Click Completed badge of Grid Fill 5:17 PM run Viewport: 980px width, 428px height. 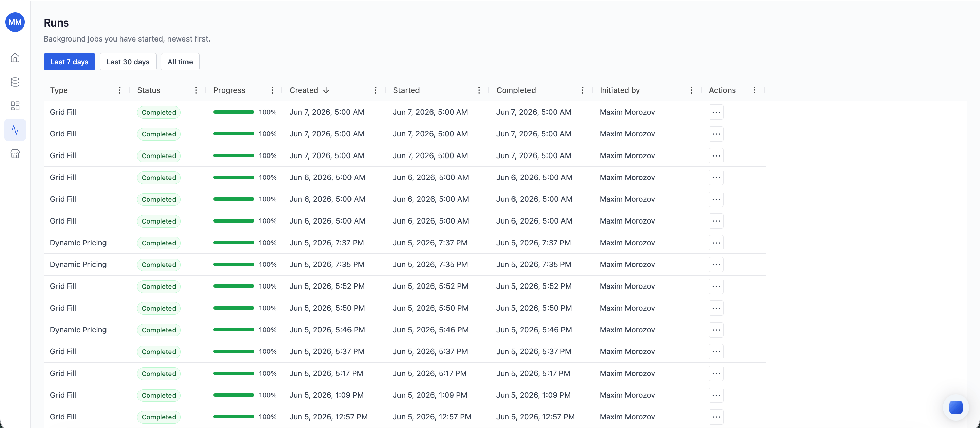[159, 374]
